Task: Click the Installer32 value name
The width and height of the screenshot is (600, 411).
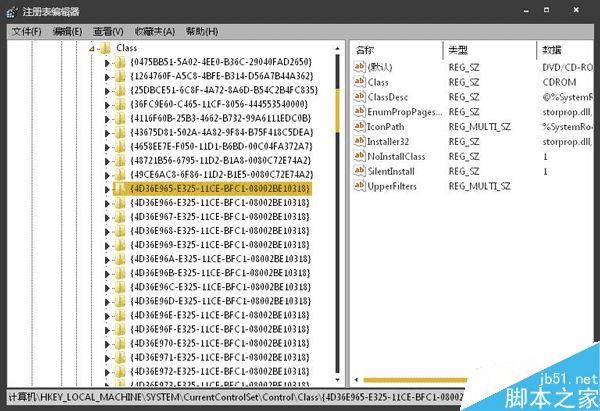Action: point(388,142)
